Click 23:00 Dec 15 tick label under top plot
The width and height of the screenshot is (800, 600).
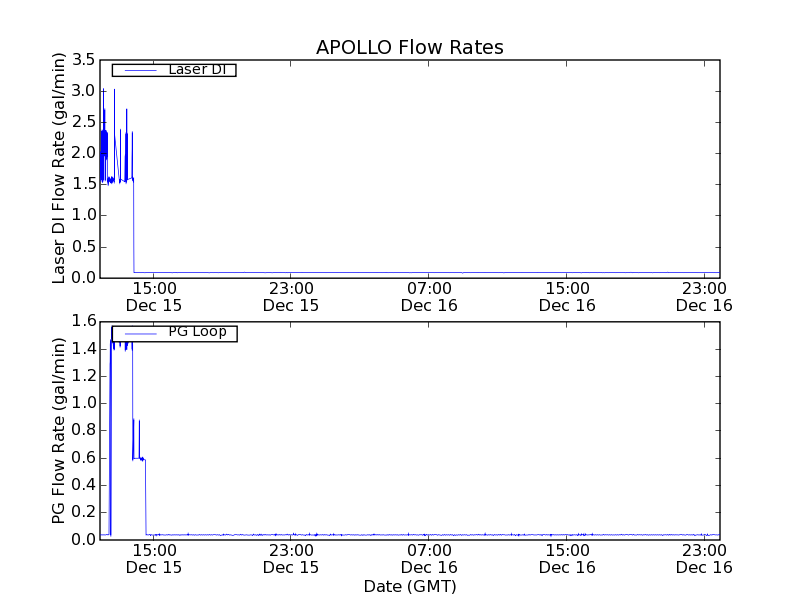tap(290, 296)
